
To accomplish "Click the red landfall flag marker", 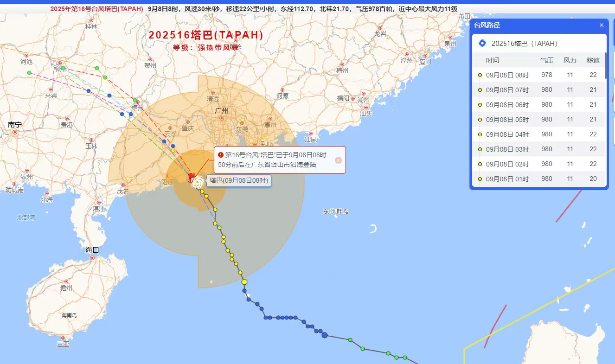I will pos(192,177).
